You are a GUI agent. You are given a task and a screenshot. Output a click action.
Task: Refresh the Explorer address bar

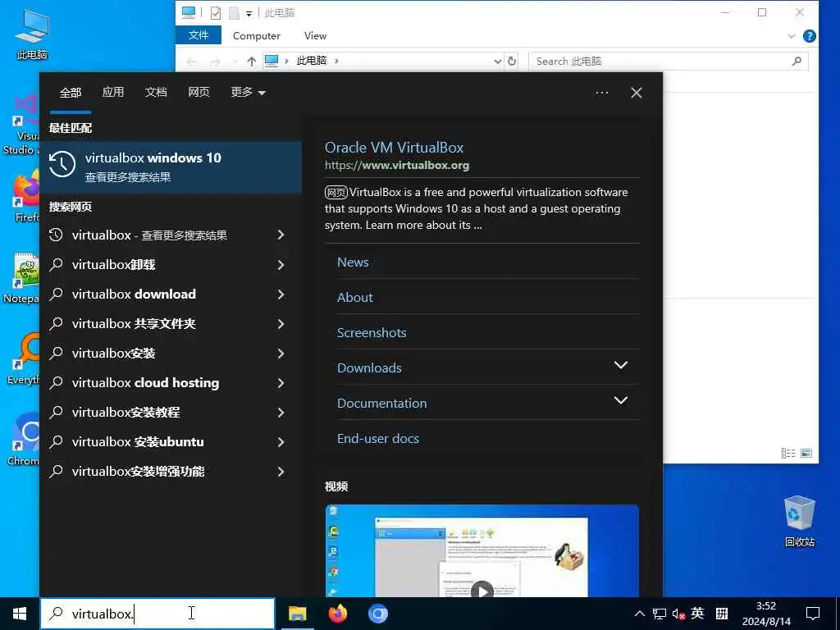[512, 61]
